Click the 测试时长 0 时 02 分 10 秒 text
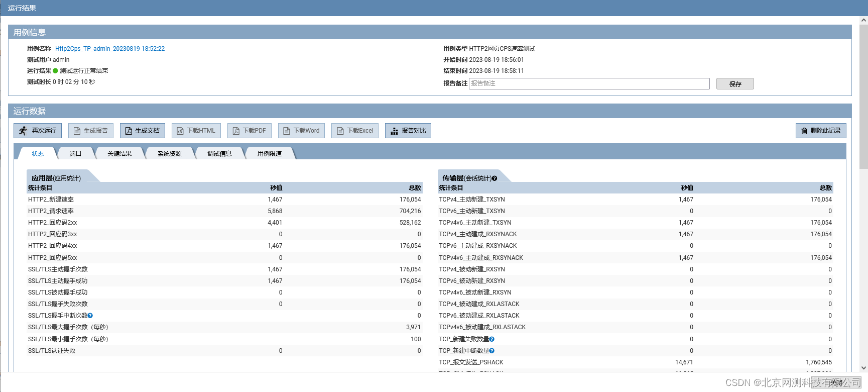868x392 pixels. click(61, 82)
